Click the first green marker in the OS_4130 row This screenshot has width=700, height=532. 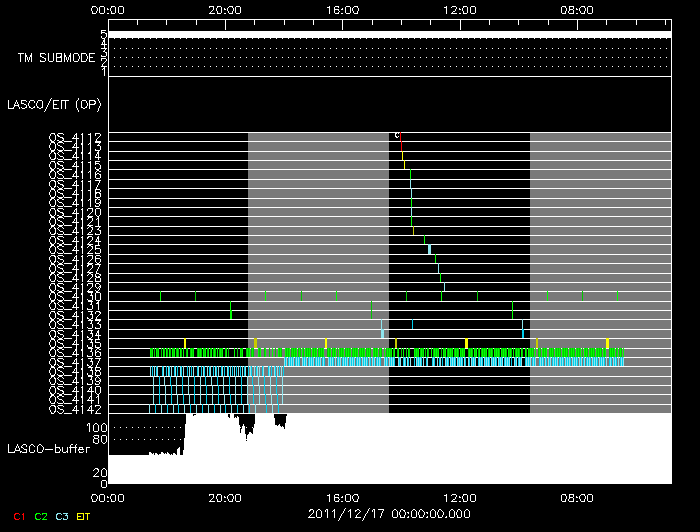click(161, 296)
